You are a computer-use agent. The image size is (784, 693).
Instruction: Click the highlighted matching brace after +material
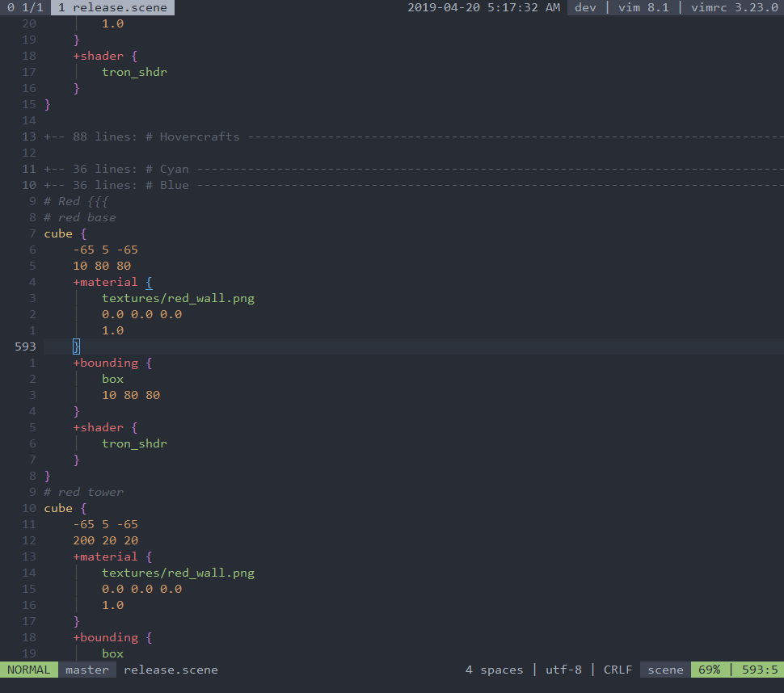point(149,283)
